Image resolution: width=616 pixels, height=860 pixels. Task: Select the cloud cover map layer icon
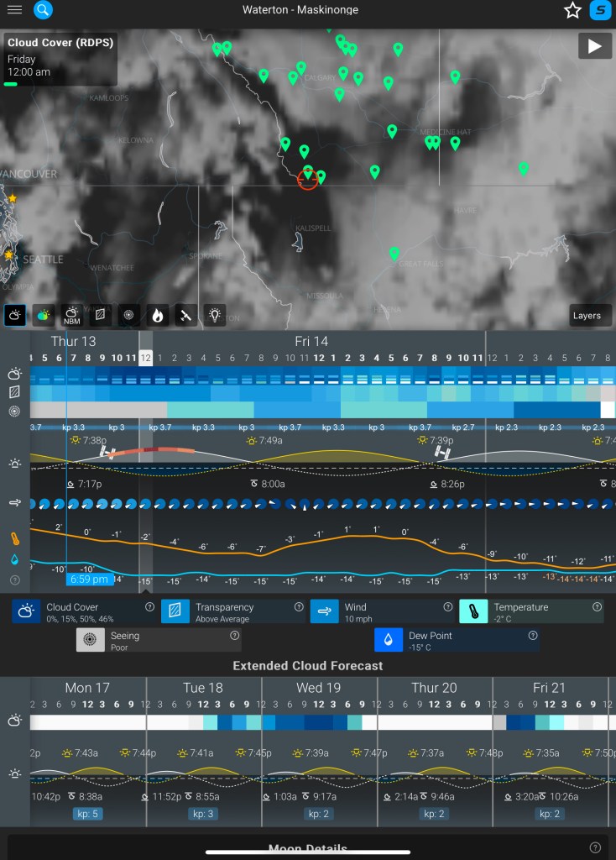point(15,315)
